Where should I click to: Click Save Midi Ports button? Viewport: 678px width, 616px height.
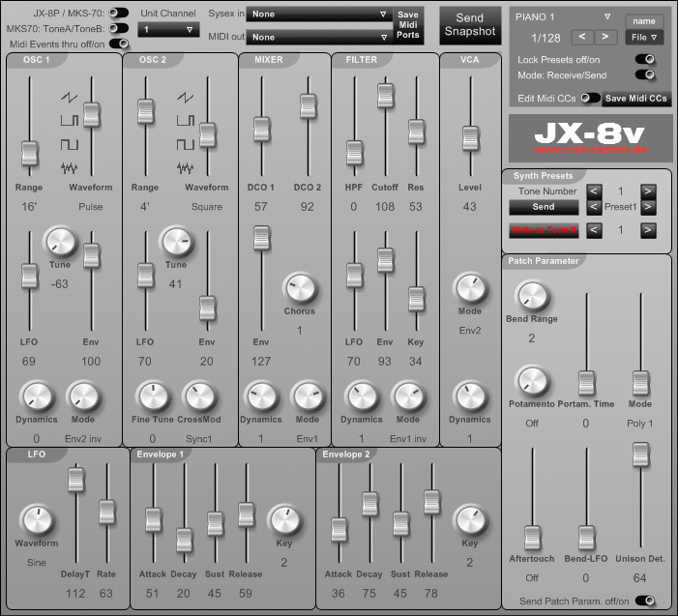click(x=408, y=25)
